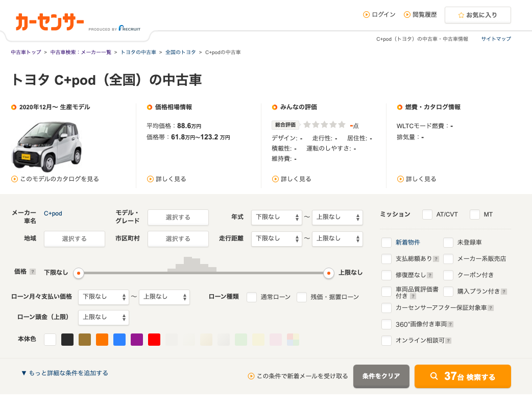Open the 年式 lower limit dropdown
Image resolution: width=532 pixels, height=407 pixels.
click(x=277, y=217)
